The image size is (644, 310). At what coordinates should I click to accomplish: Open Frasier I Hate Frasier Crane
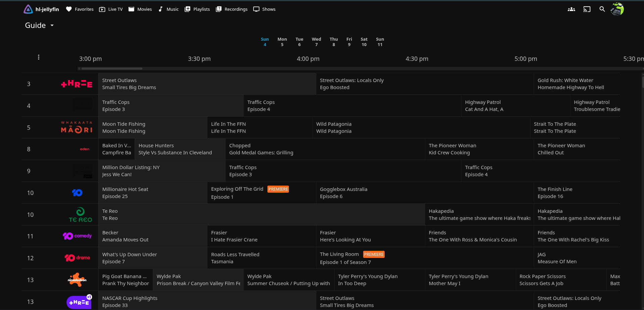(261, 236)
